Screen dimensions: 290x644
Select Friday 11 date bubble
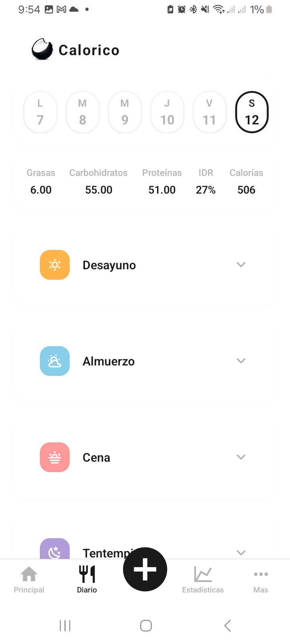[x=209, y=112]
